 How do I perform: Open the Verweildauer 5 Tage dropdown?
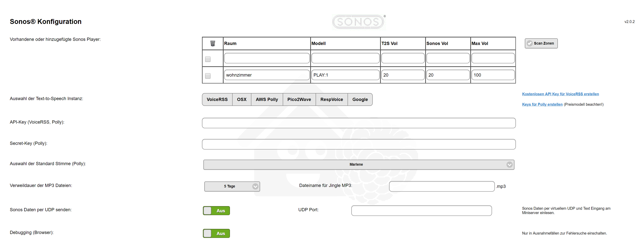click(230, 186)
